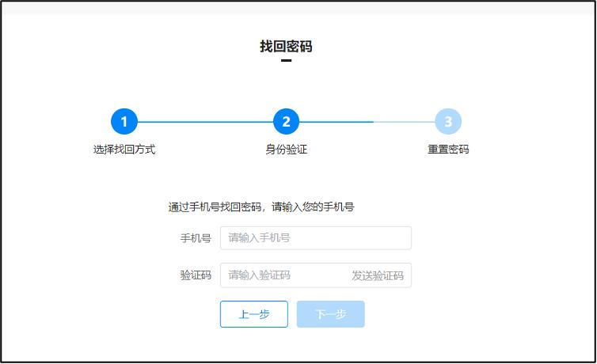Image resolution: width=597 pixels, height=364 pixels.
Task: Click the 验证码 field label
Action: (x=196, y=275)
